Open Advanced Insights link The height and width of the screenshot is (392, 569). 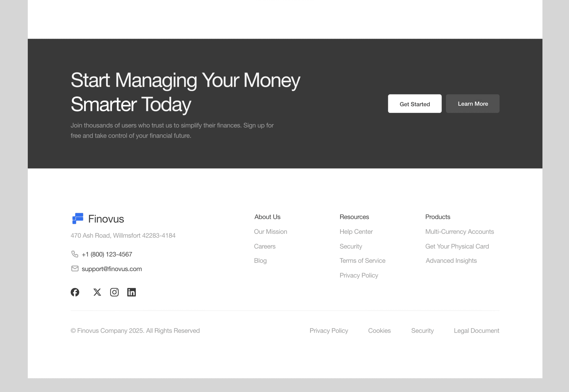coord(451,261)
